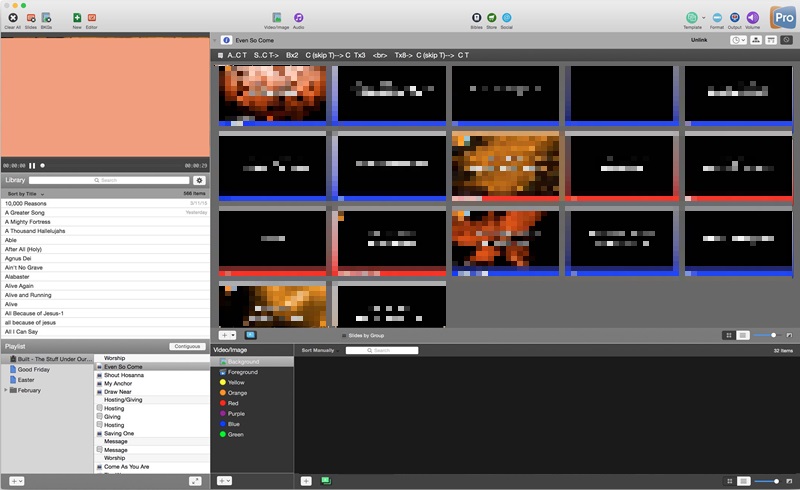800x490 pixels.
Task: Open the Bibles icon
Action: pos(477,18)
